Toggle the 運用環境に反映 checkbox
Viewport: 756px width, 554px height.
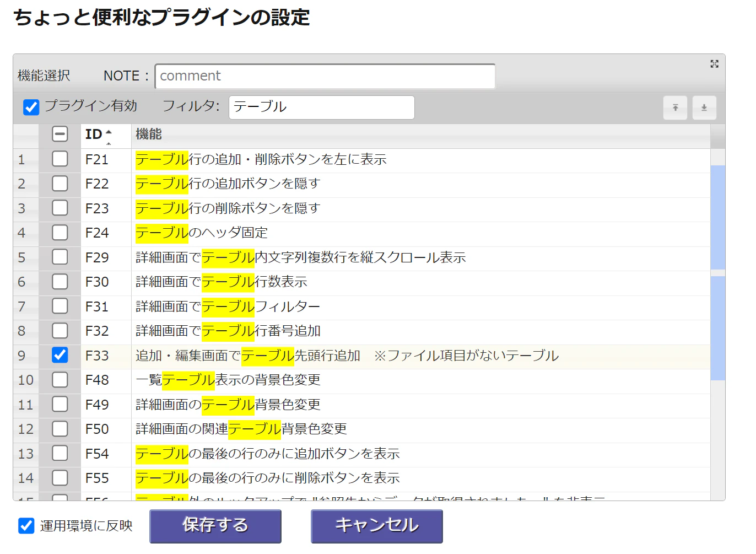tap(26, 526)
